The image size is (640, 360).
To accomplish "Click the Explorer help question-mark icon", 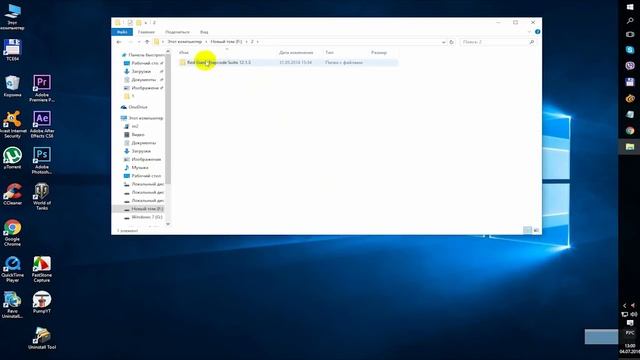I will click(538, 32).
